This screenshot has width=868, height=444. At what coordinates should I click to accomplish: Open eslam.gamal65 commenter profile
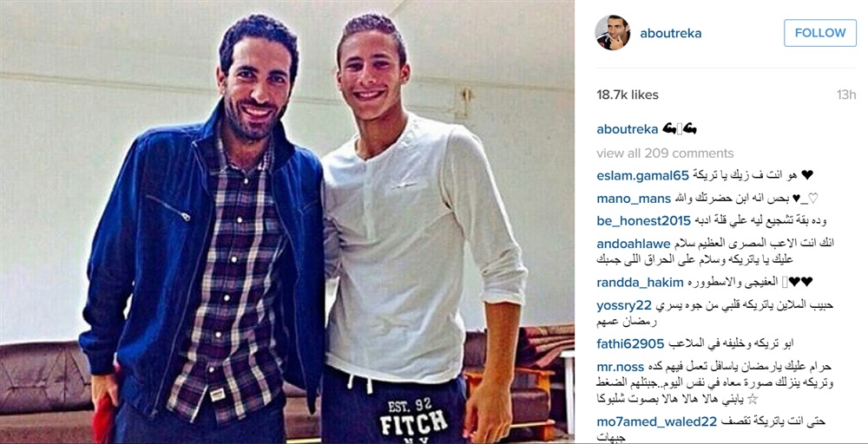coord(642,175)
